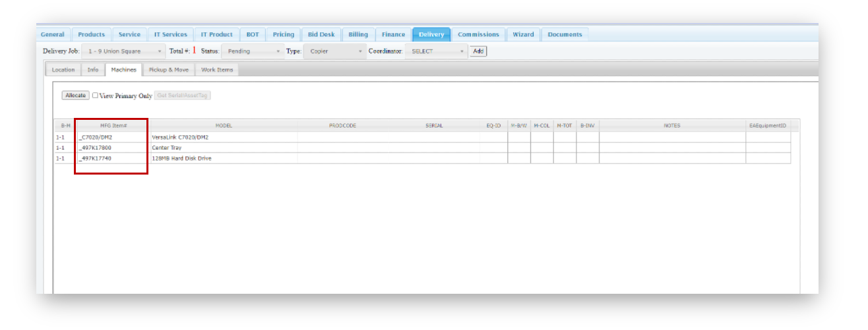The height and width of the screenshot is (330, 868).
Task: Select the IT Services tab
Action: point(171,35)
